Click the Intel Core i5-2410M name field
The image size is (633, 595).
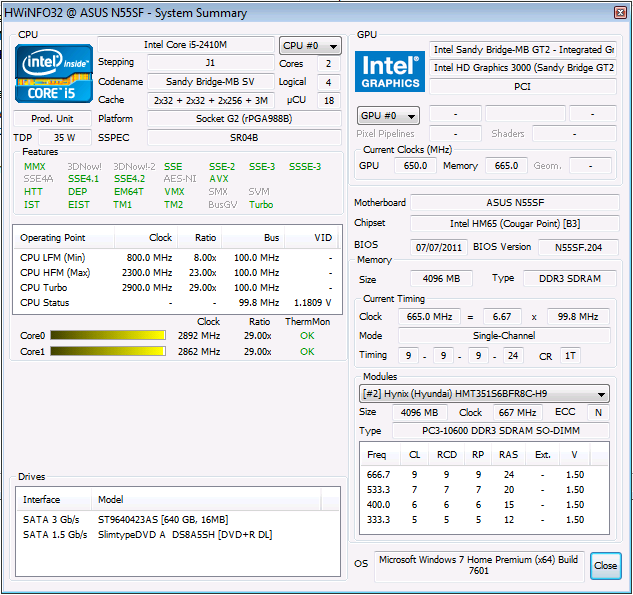pyautogui.click(x=186, y=44)
